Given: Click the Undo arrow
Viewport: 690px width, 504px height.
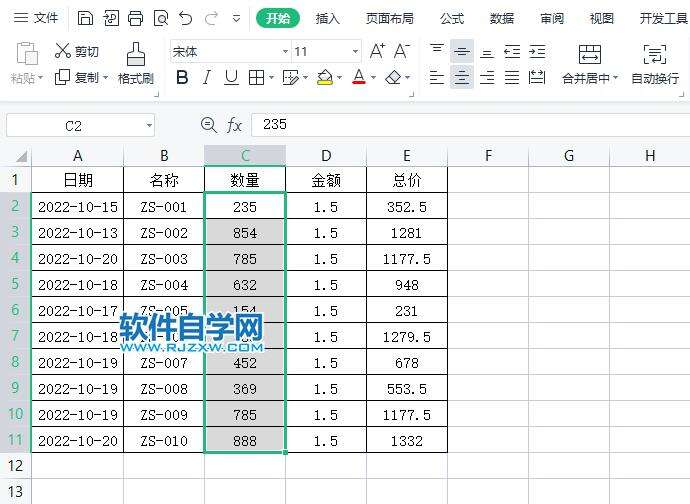Looking at the screenshot, I should click(186, 18).
